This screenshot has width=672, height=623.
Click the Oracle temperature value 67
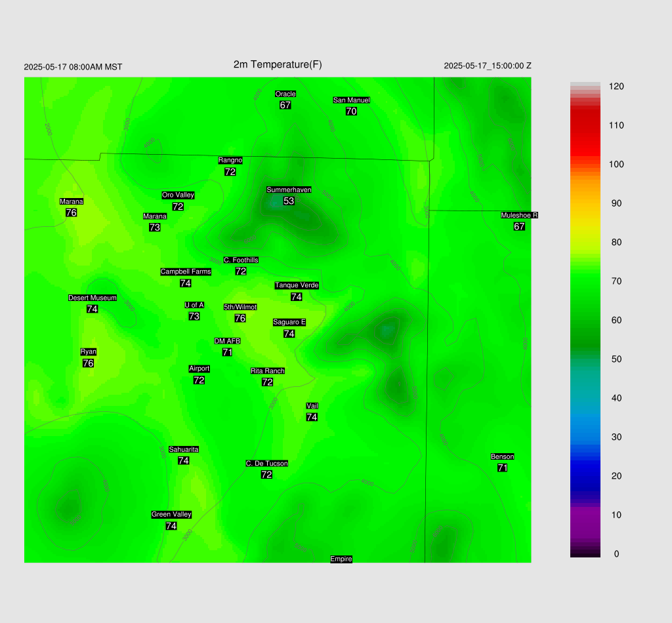(285, 106)
